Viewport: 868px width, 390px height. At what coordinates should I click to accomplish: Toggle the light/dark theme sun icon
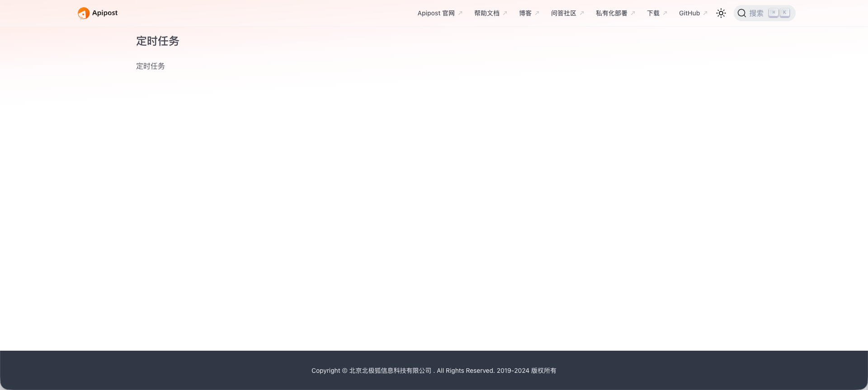(721, 13)
